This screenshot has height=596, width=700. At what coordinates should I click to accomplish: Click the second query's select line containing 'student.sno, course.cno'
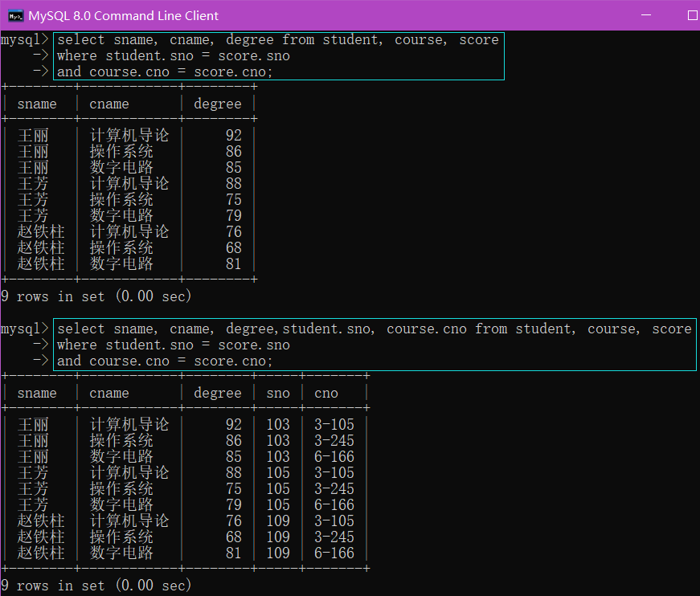click(374, 329)
